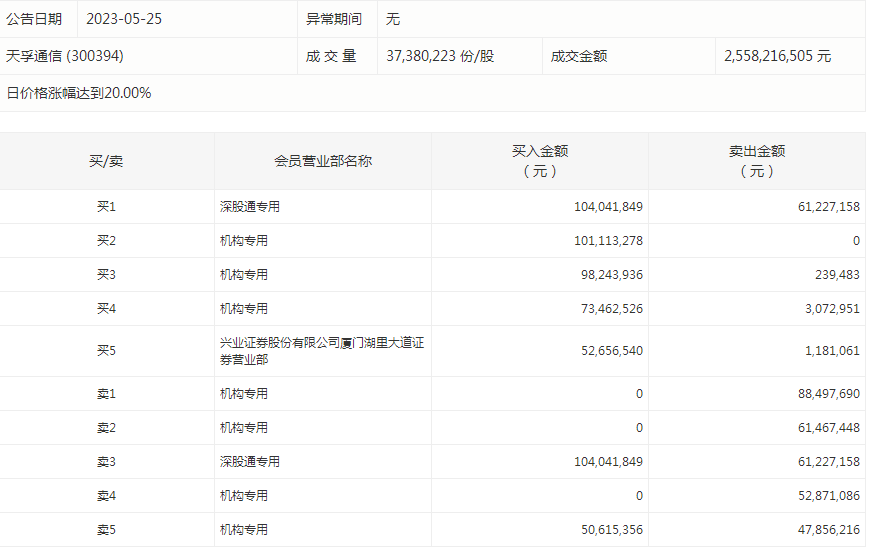Image resolution: width=869 pixels, height=549 pixels.
Task: Click 机构专用 in the 买4 row
Action: pyautogui.click(x=244, y=309)
